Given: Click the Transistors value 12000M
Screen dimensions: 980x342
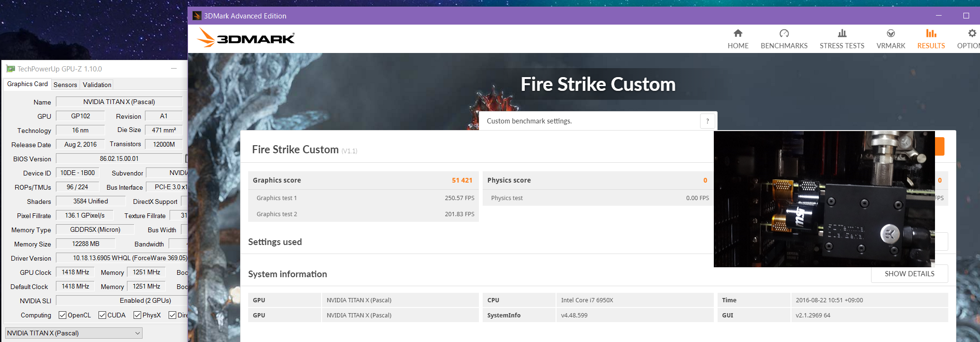Looking at the screenshot, I should tap(164, 144).
